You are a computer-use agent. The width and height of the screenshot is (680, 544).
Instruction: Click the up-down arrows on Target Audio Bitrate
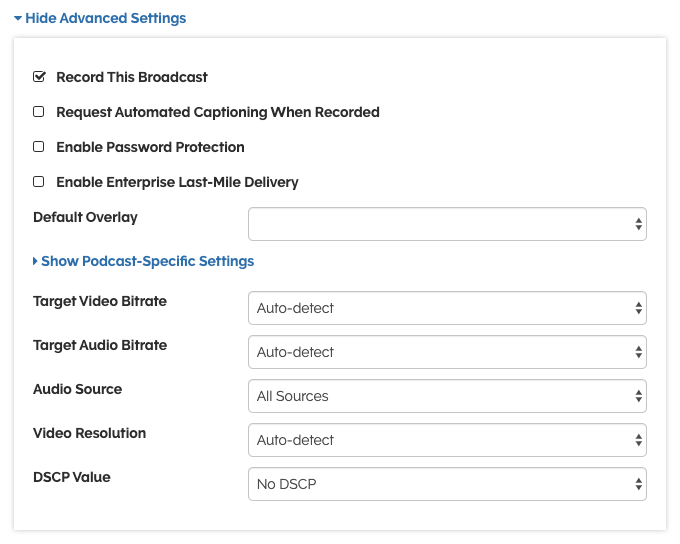pyautogui.click(x=638, y=353)
